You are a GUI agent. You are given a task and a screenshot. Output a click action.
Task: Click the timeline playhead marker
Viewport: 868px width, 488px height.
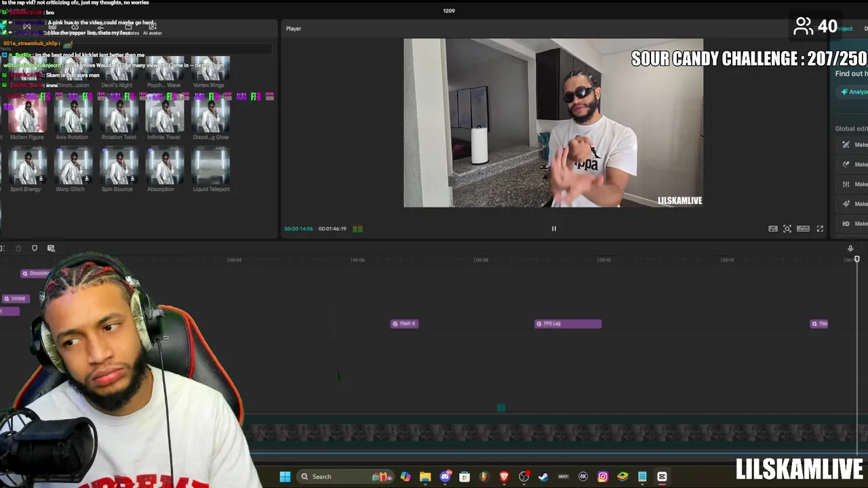pyautogui.click(x=856, y=260)
